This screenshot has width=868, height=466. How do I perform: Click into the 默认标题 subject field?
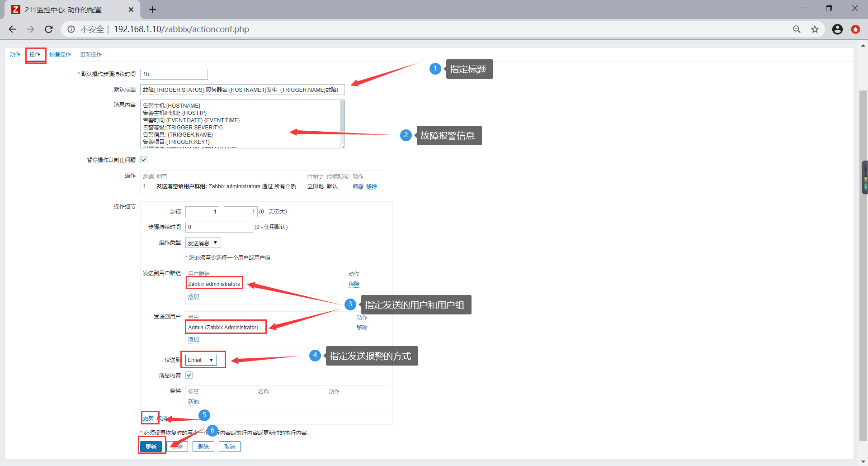click(x=242, y=90)
